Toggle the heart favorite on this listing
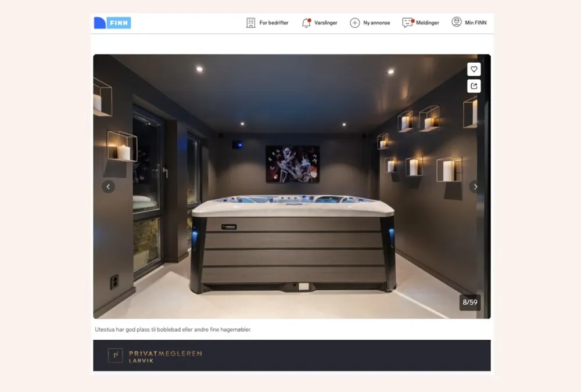This screenshot has width=581, height=392. (474, 69)
